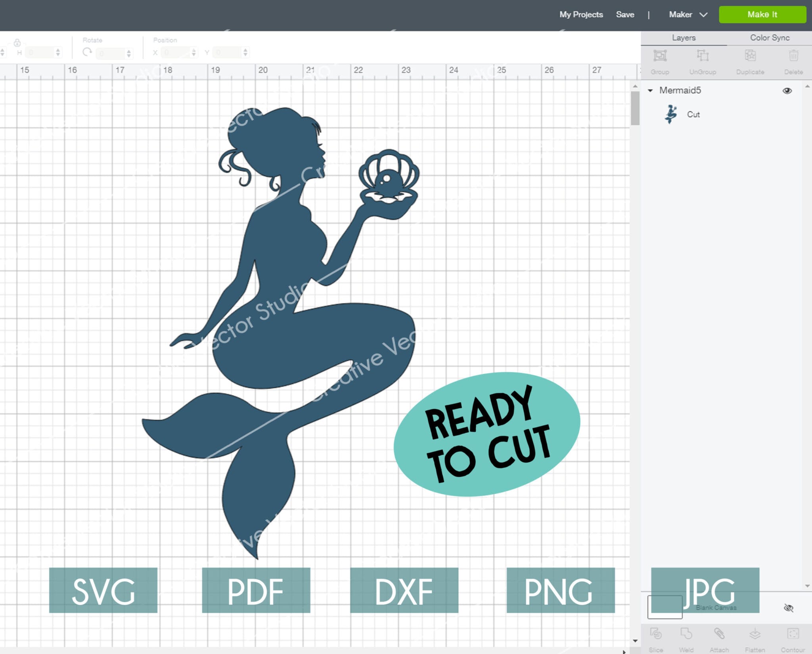Select the mermaid Cut layer thumbnail
This screenshot has width=812, height=654.
tap(671, 114)
